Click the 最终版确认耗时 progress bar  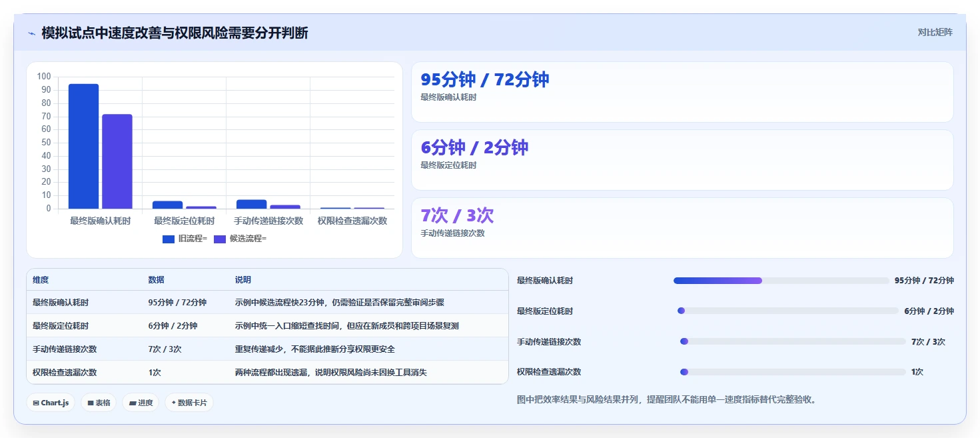781,281
